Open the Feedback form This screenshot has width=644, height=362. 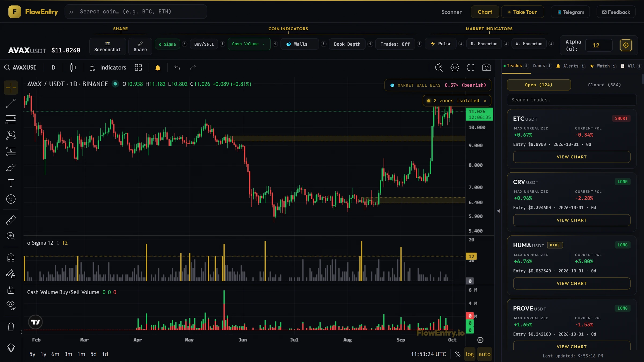616,12
